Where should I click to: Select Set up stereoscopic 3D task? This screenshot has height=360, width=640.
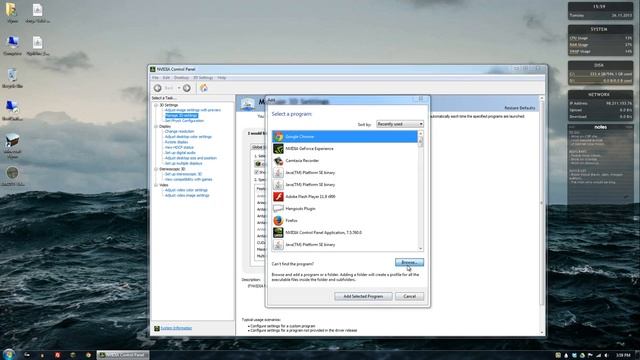pyautogui.click(x=183, y=174)
